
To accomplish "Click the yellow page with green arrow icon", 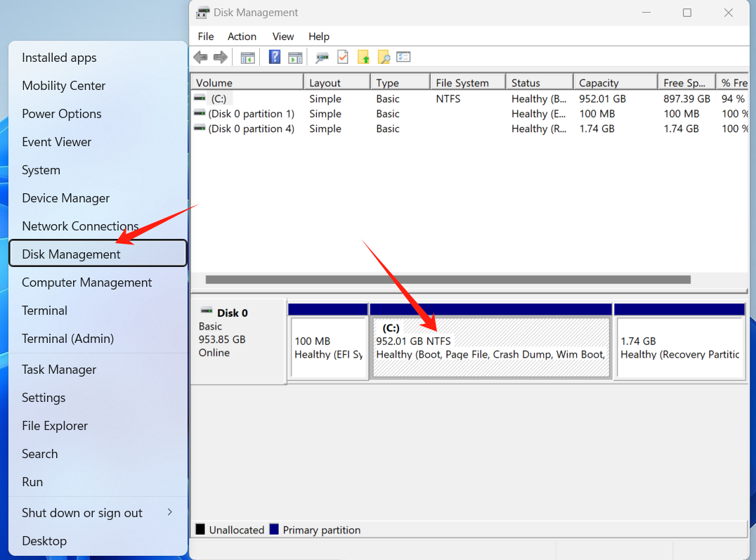I will point(363,57).
